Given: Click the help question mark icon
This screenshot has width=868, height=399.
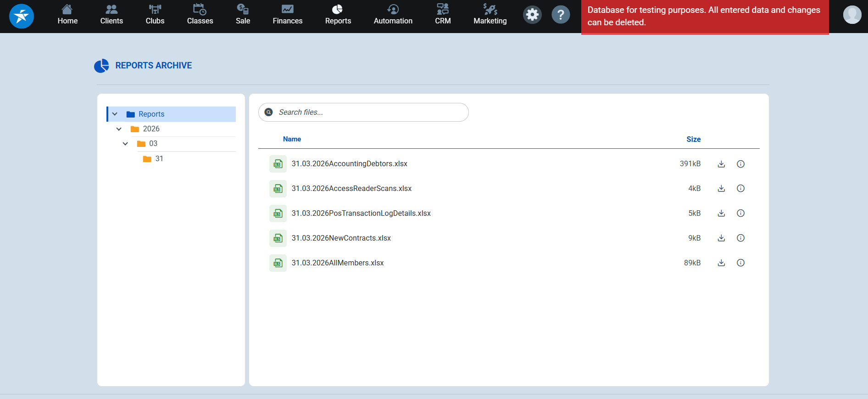Looking at the screenshot, I should 561,15.
